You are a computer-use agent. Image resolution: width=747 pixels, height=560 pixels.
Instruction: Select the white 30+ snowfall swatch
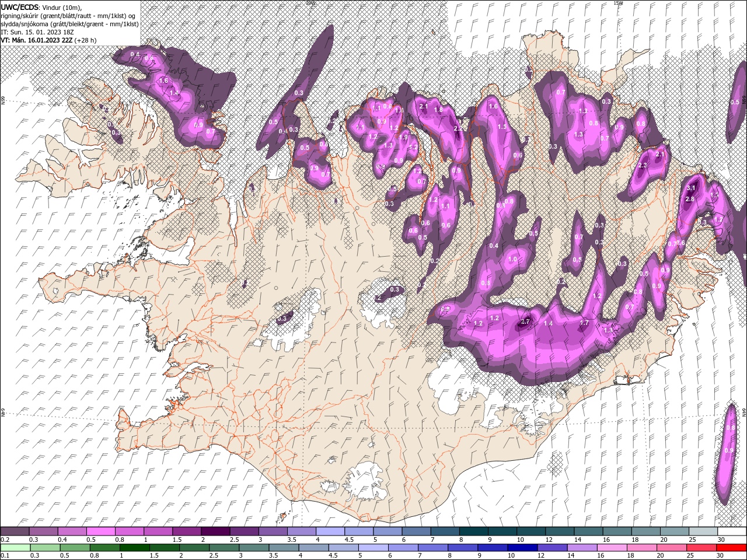point(731,531)
